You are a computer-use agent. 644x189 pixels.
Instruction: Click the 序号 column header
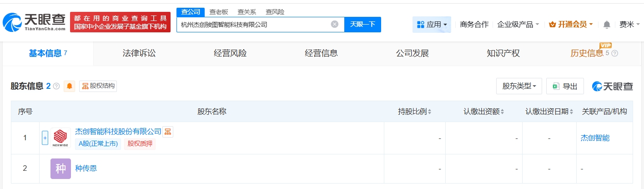[x=25, y=112]
